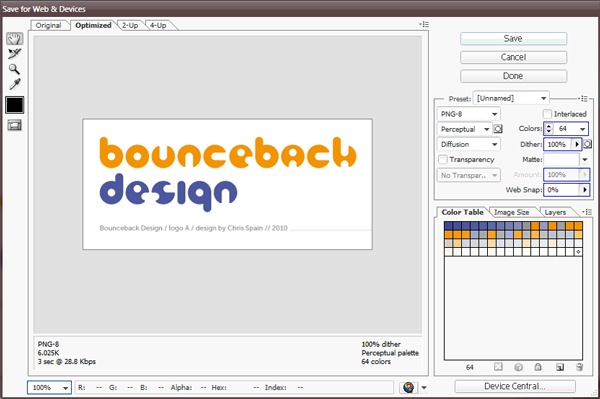This screenshot has height=399, width=600.
Task: Click the bounceback design logo preview image
Action: point(227,184)
